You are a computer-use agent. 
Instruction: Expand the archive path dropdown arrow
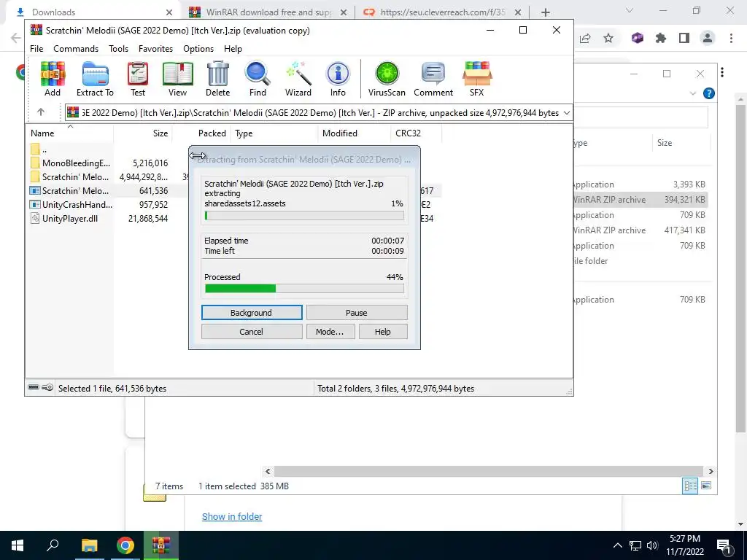tap(567, 113)
